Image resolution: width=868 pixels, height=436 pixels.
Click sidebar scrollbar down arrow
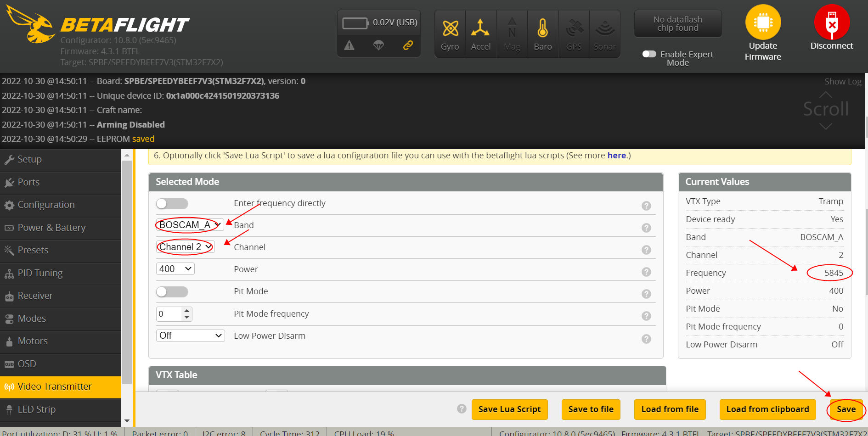pyautogui.click(x=127, y=421)
